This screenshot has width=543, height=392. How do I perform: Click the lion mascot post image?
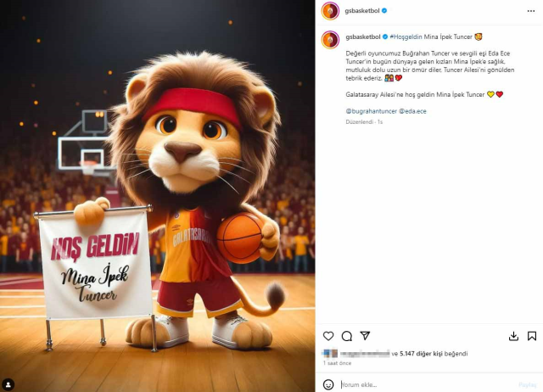coord(157,195)
